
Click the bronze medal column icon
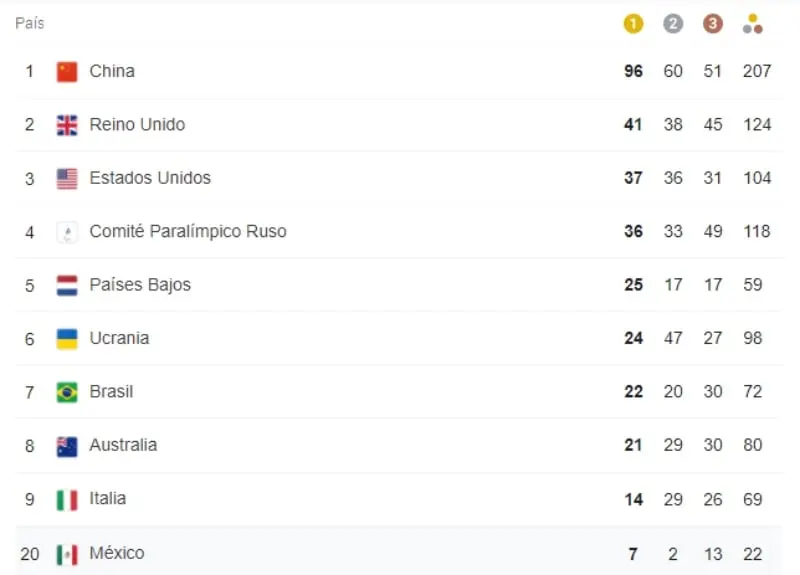[713, 23]
